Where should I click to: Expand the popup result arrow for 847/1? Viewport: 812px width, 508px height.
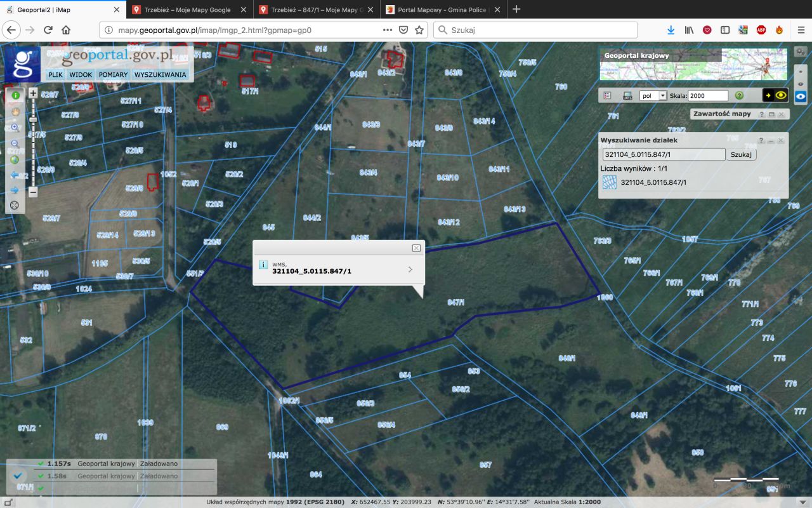click(x=410, y=269)
